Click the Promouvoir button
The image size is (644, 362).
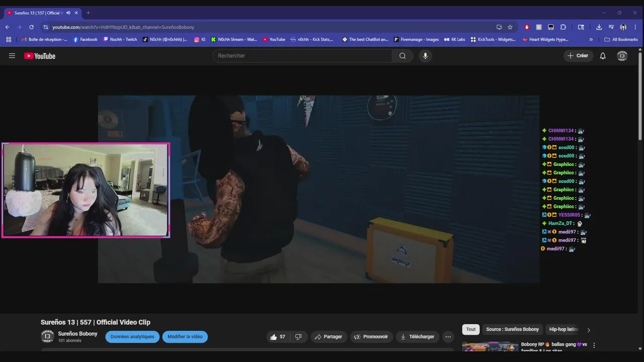372,337
